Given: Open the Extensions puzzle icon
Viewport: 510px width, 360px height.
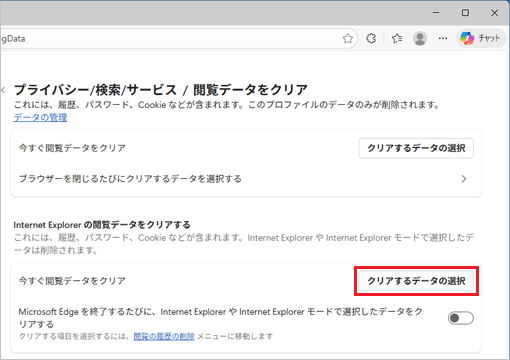Looking at the screenshot, I should 371,39.
